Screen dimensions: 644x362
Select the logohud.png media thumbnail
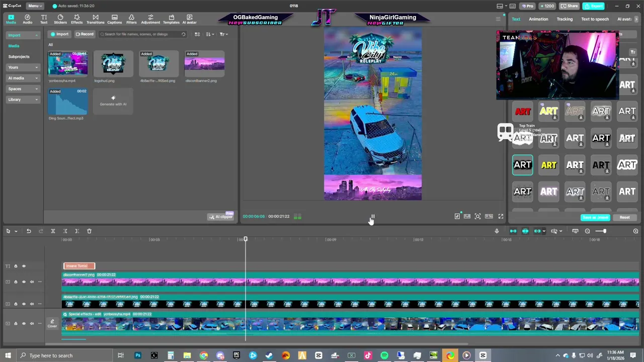pyautogui.click(x=113, y=64)
